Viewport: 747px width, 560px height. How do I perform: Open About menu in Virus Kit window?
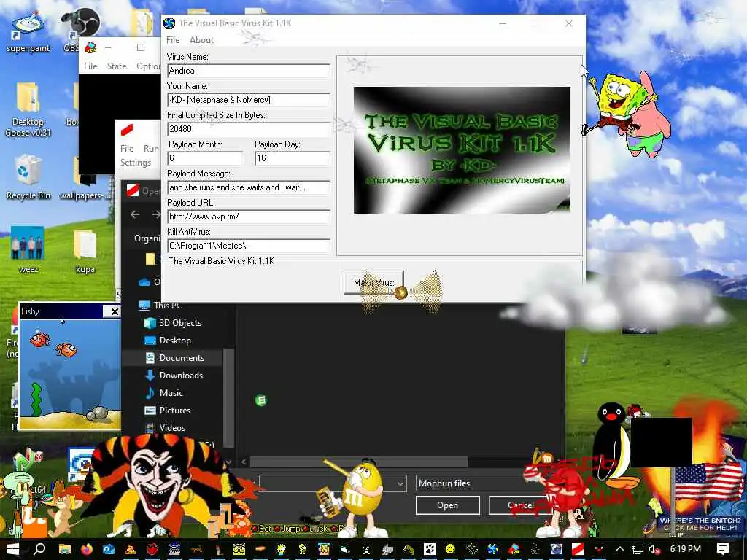(x=201, y=40)
